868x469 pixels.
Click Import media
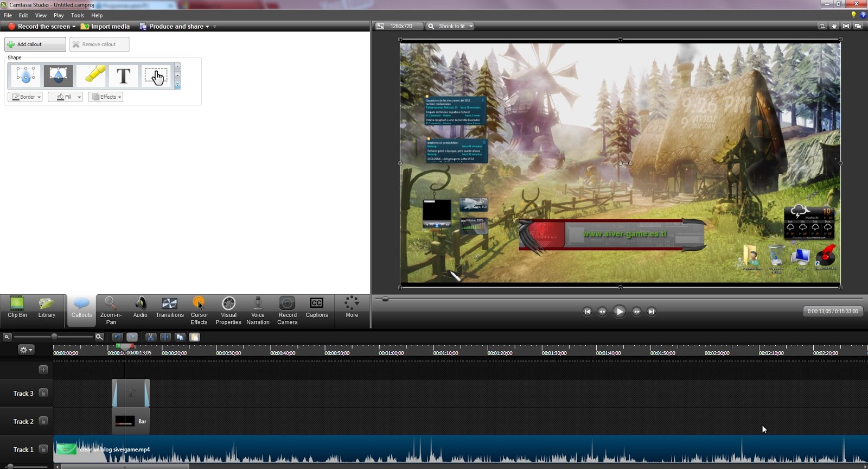point(105,26)
